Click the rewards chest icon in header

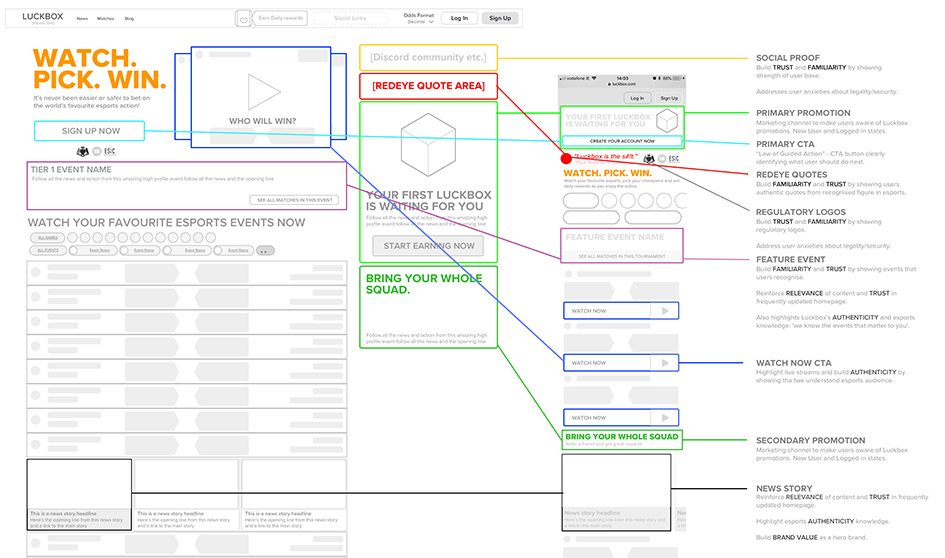tap(241, 18)
